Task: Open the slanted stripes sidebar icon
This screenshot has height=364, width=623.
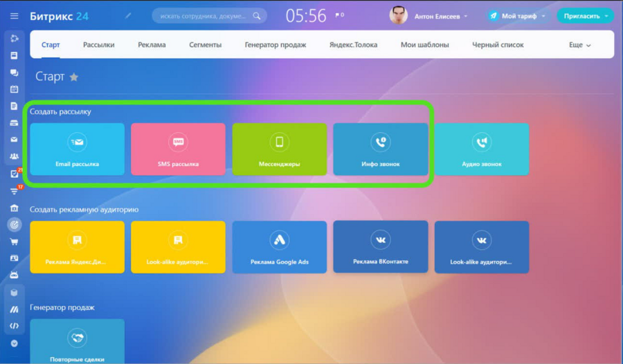Action: (15, 309)
